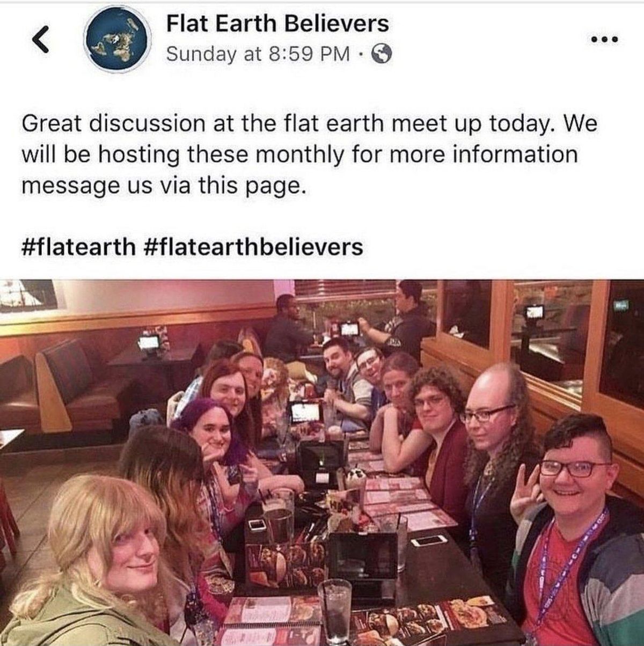
Task: Search posts tagged #flatearth
Action: [x=79, y=247]
